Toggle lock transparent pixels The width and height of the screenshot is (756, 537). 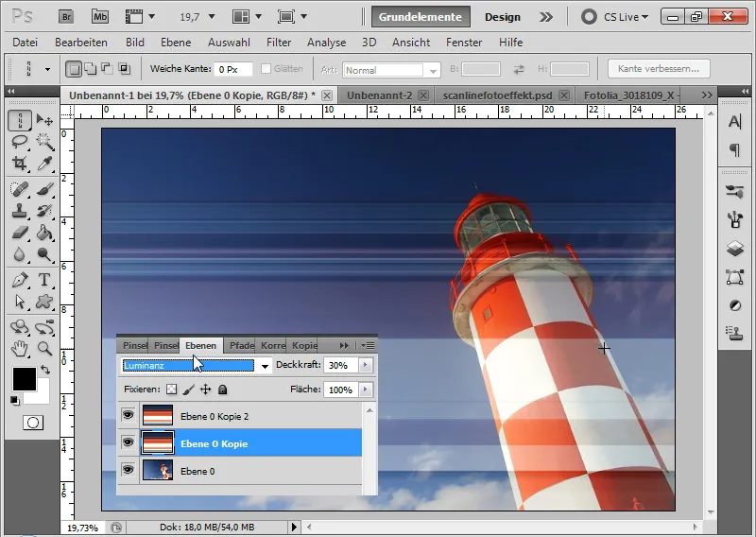(171, 390)
